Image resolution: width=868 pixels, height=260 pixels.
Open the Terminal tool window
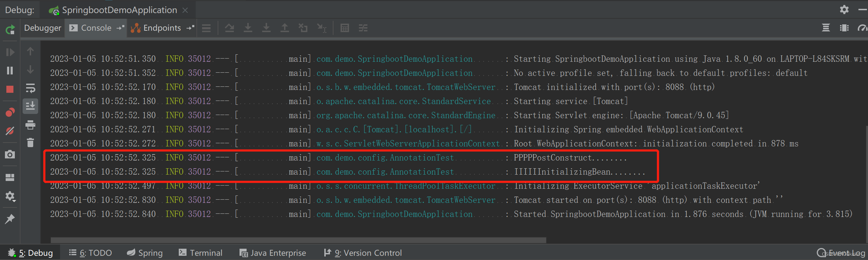point(201,253)
